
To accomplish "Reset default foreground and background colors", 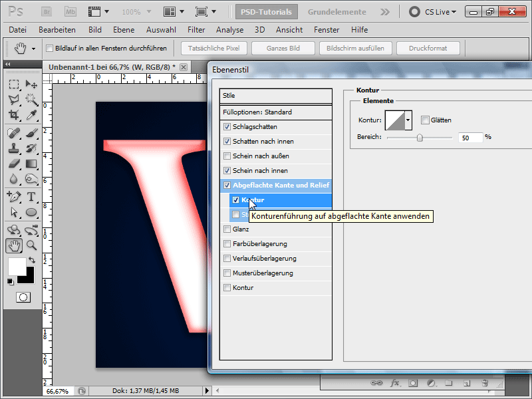I will pos(10,281).
